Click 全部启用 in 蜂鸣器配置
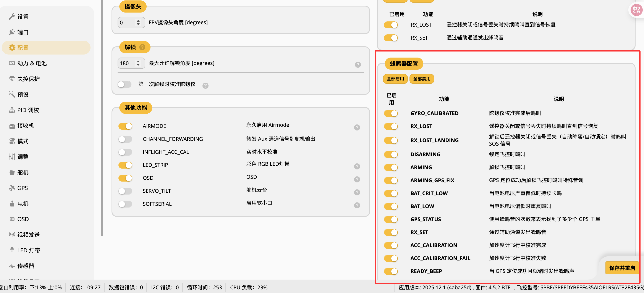 [x=395, y=79]
